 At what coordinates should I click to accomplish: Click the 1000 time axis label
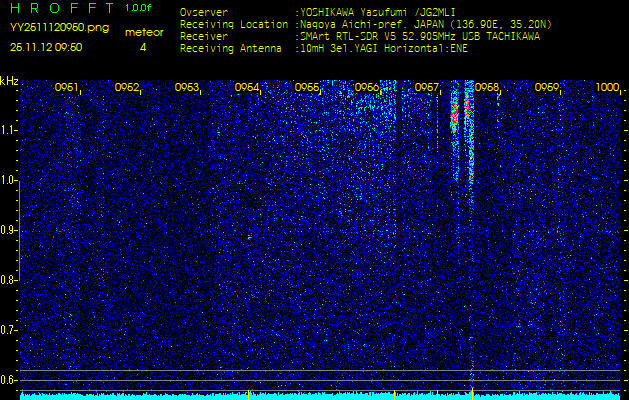click(607, 87)
